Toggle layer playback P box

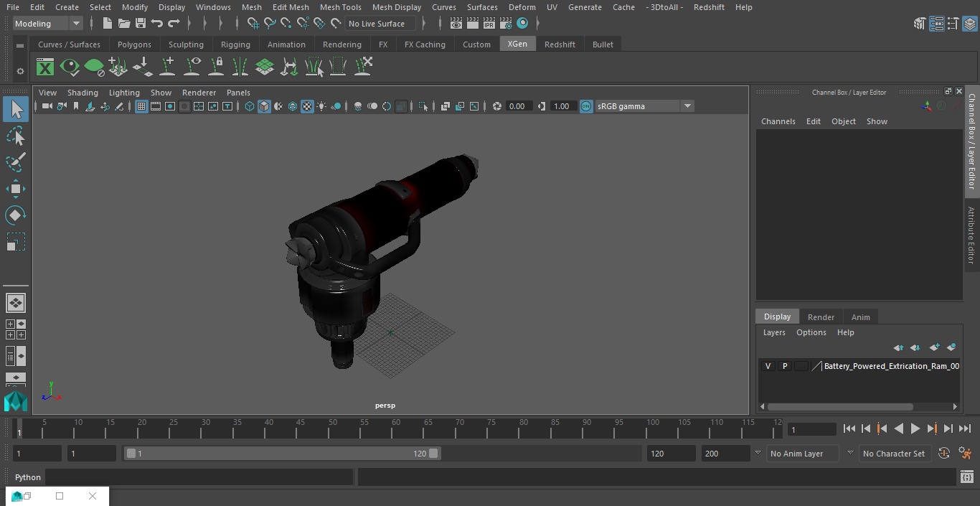(784, 366)
